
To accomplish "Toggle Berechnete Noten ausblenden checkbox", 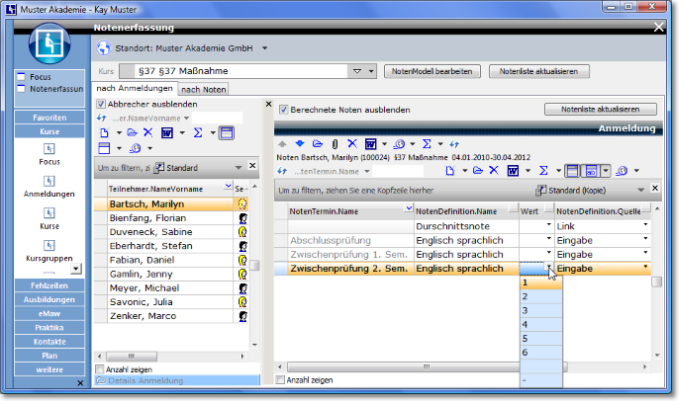I will tap(283, 110).
